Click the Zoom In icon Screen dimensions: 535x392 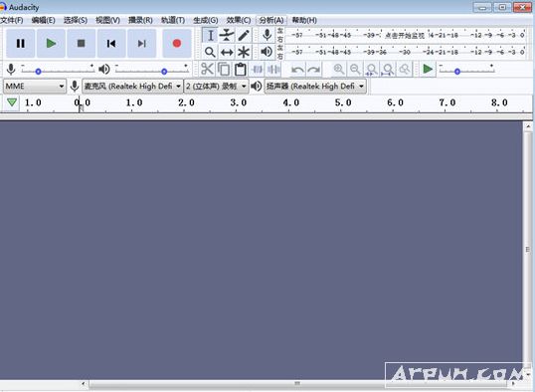(338, 70)
